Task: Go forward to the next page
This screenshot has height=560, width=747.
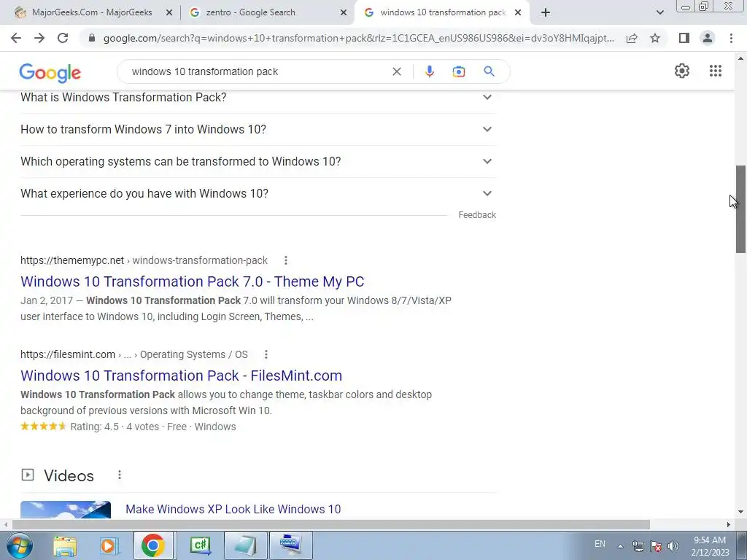Action: (x=39, y=38)
